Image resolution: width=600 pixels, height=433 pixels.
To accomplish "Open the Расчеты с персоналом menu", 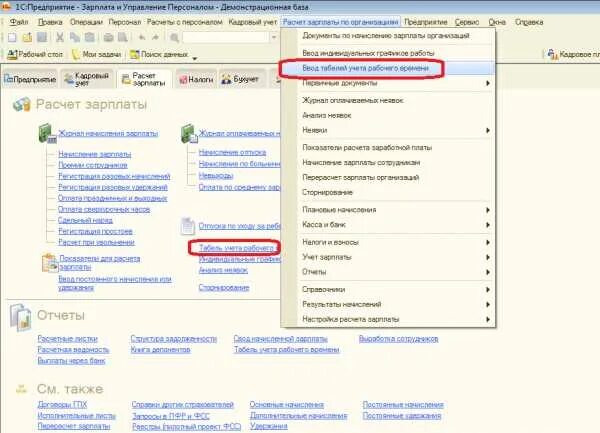I will pos(185,22).
